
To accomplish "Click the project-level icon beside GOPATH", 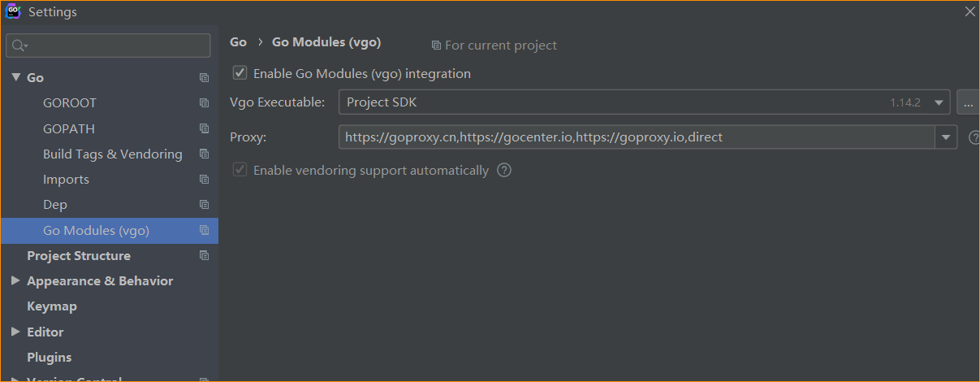I will (x=204, y=128).
